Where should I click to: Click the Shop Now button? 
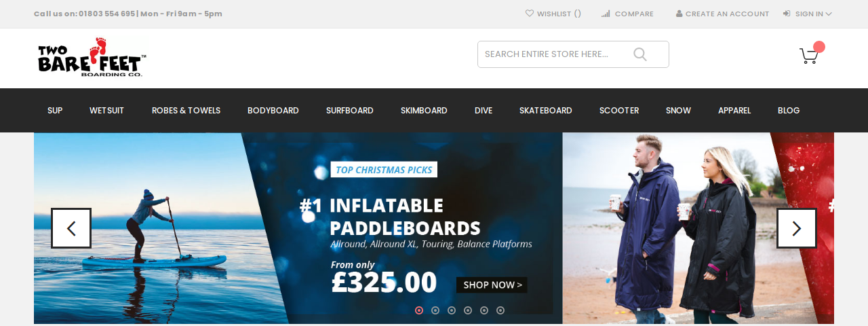click(492, 285)
